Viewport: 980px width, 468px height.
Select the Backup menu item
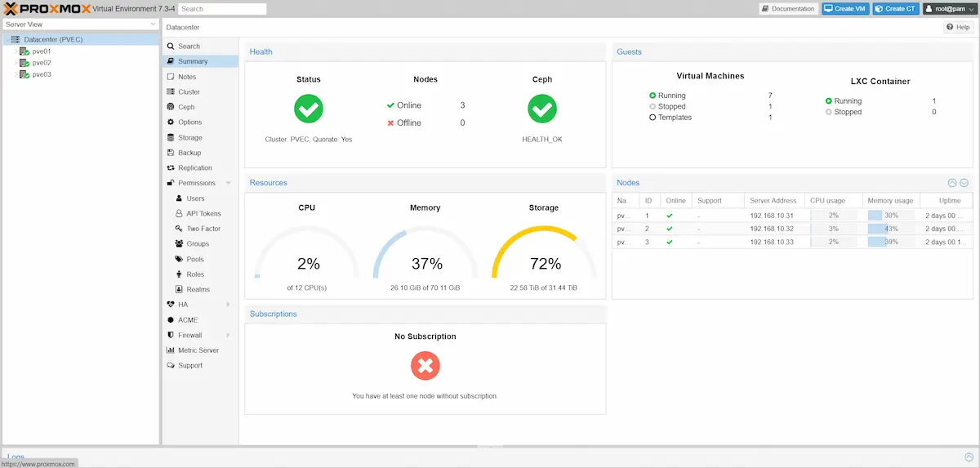200,153
